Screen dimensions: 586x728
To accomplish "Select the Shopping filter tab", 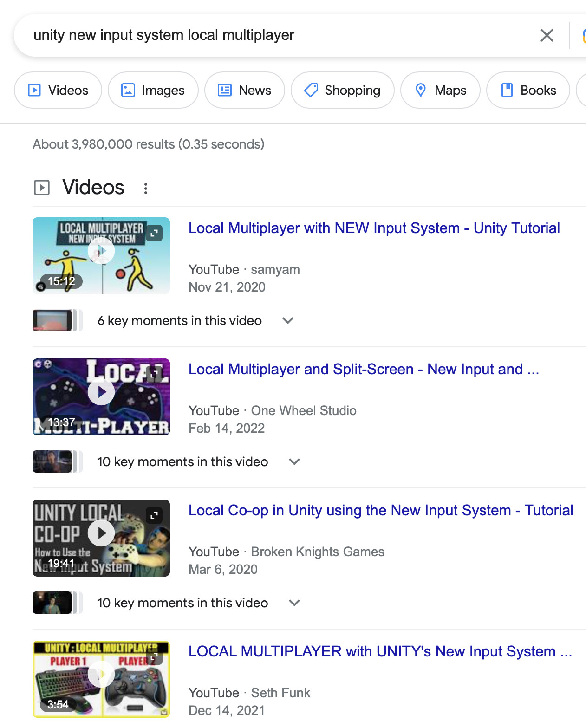I will [343, 90].
